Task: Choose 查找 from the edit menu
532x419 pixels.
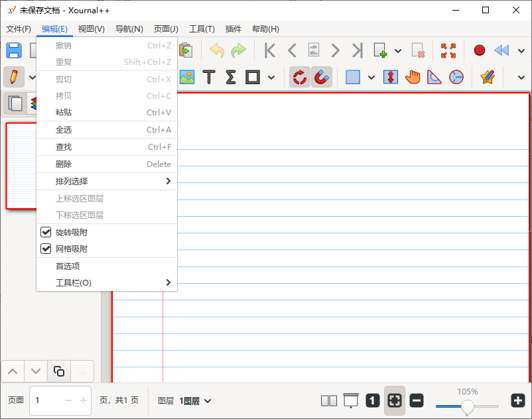Action: click(x=107, y=147)
